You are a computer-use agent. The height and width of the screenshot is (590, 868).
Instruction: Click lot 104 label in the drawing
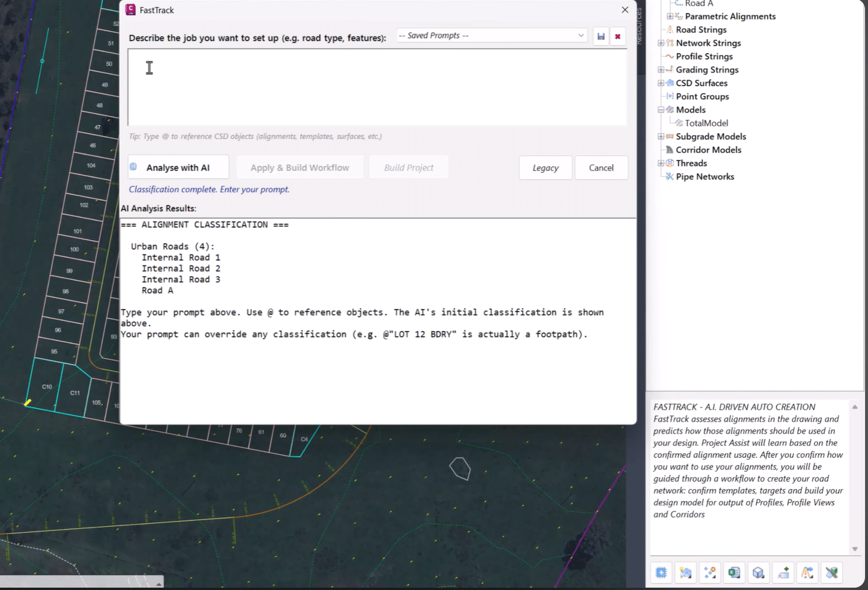click(x=91, y=166)
